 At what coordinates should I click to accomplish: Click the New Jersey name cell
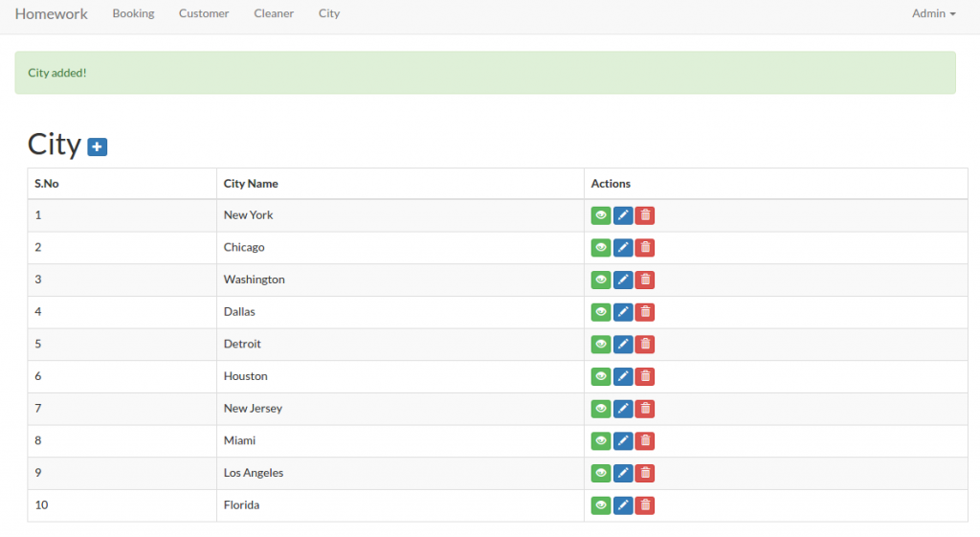pyautogui.click(x=400, y=409)
